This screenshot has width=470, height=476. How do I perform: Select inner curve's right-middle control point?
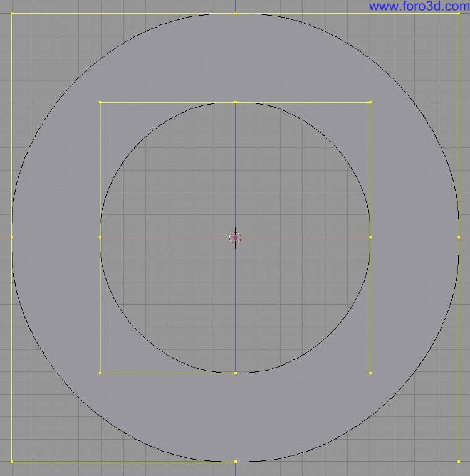(x=370, y=238)
